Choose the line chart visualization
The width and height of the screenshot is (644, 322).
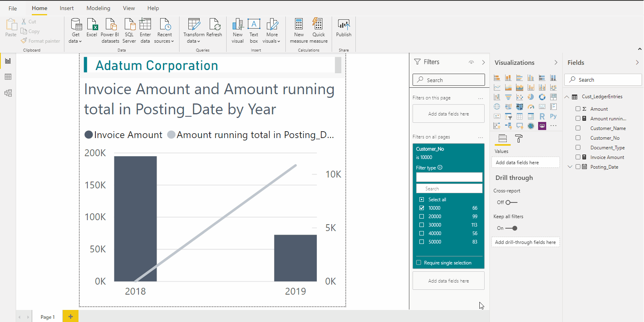(x=497, y=87)
